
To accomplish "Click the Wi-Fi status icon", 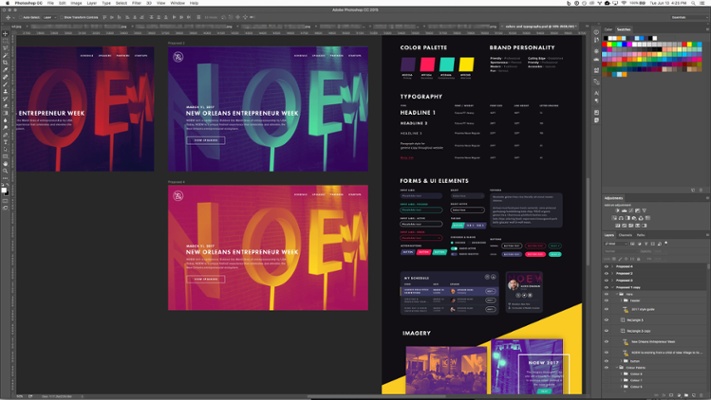I will pos(624,3).
